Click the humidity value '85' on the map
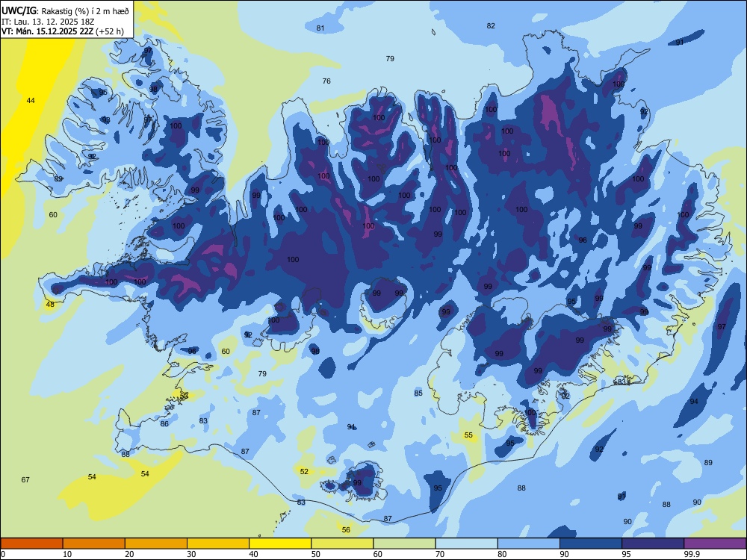 pos(418,393)
